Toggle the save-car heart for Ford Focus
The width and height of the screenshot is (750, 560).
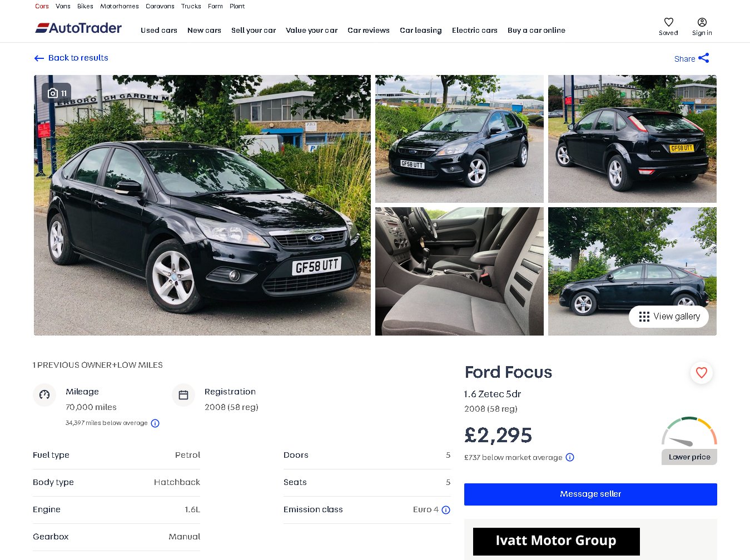(x=701, y=373)
